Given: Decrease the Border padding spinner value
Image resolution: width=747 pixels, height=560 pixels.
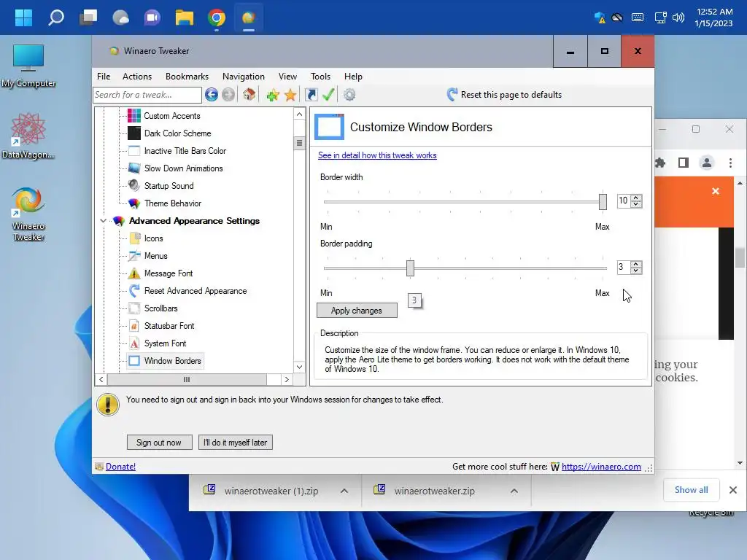Looking at the screenshot, I should (636, 271).
